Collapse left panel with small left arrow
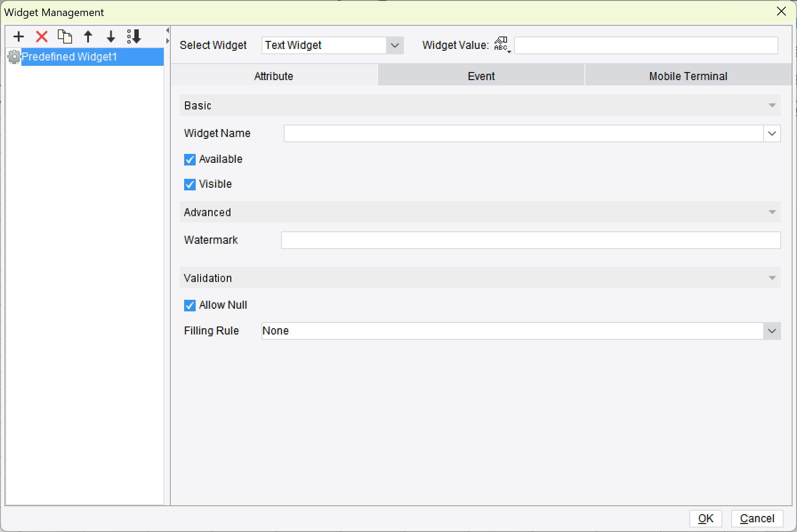Viewport: 797px width, 532px height. pos(168,31)
